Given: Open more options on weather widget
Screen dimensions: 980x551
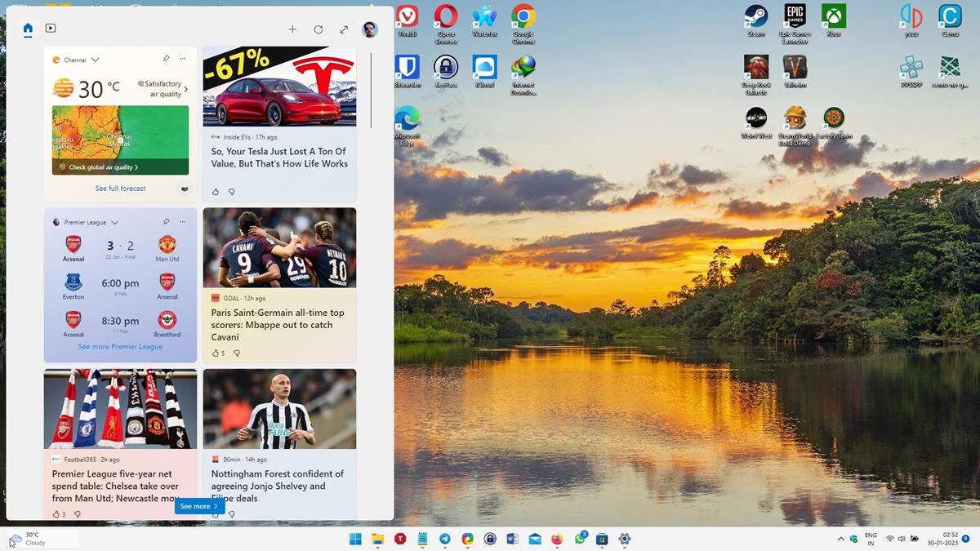Looking at the screenshot, I should click(182, 60).
